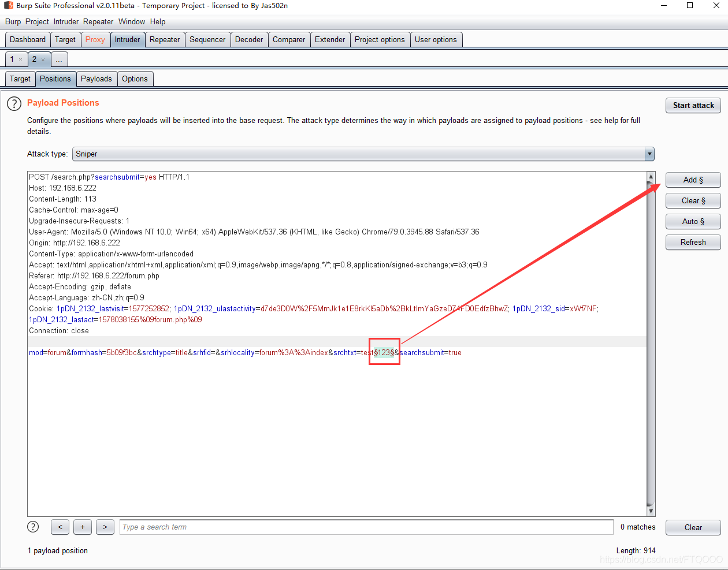728x570 pixels.
Task: Open the Window menu
Action: click(132, 21)
